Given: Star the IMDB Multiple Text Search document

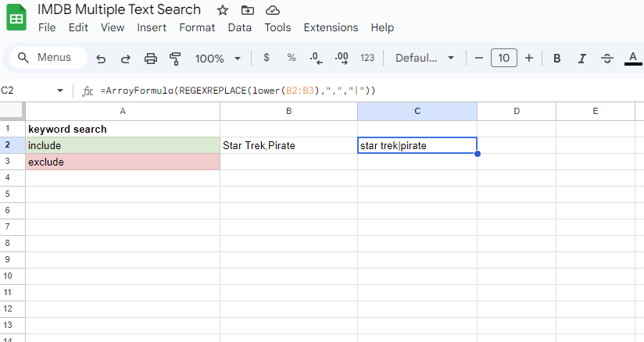Looking at the screenshot, I should point(223,10).
